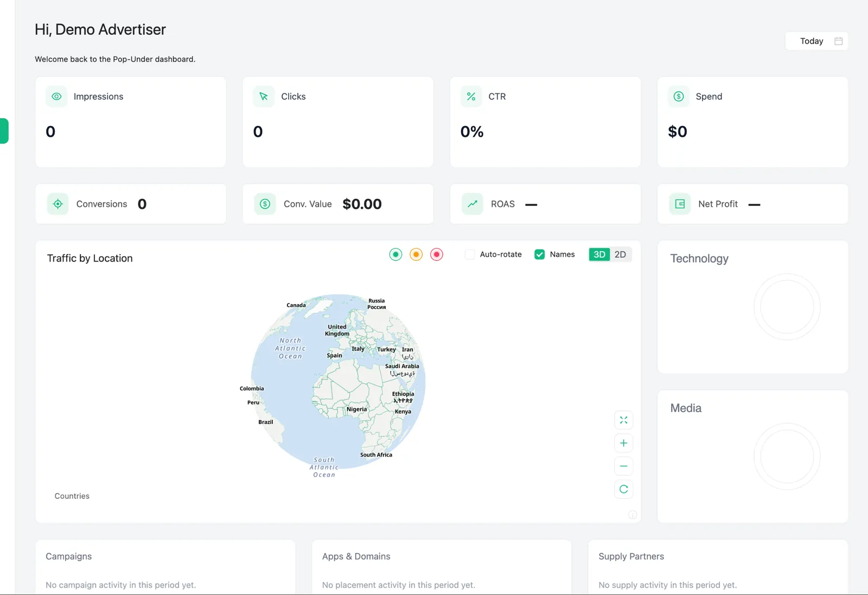Click the South Africa label on the globe
The height and width of the screenshot is (595, 868).
pyautogui.click(x=376, y=455)
